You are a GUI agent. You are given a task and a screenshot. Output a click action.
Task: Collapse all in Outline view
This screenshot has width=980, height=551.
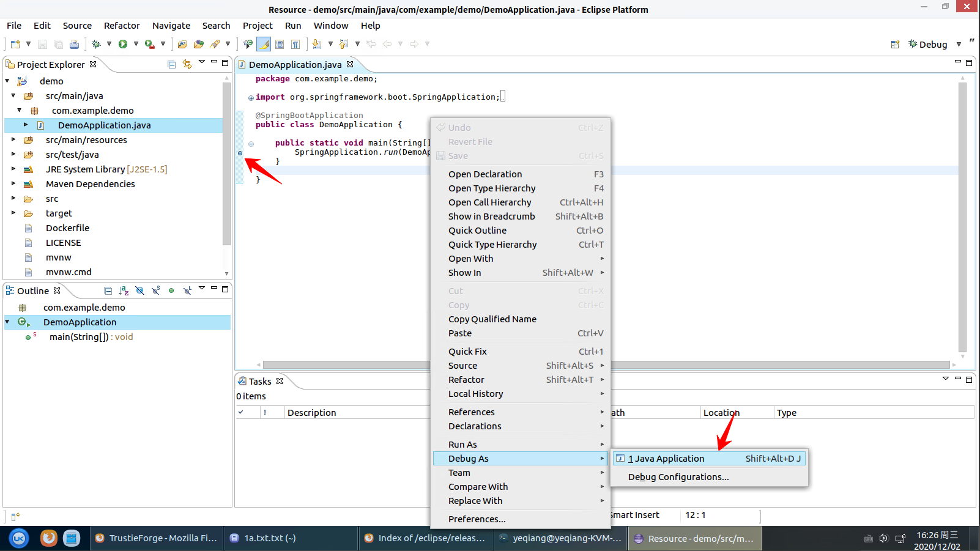(108, 290)
